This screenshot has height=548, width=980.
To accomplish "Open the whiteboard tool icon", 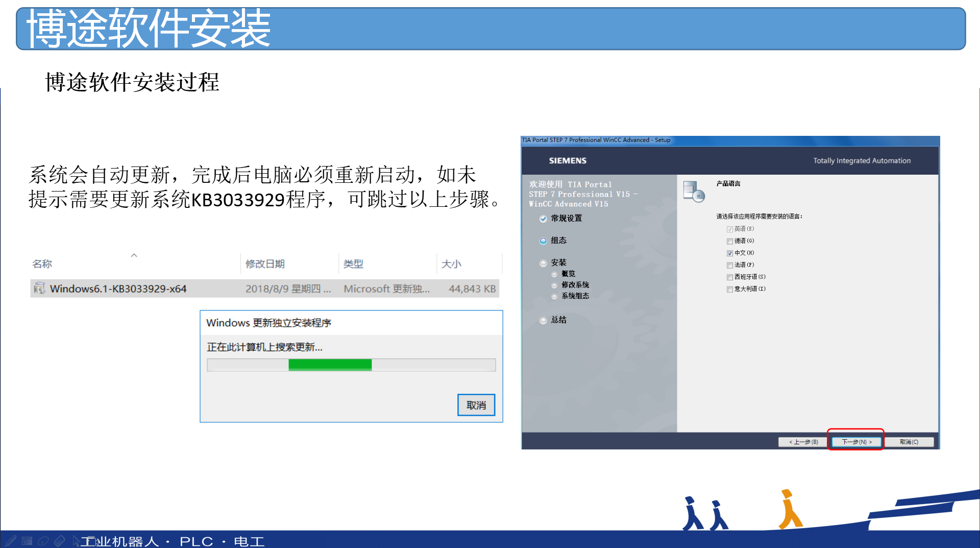I will (x=27, y=541).
